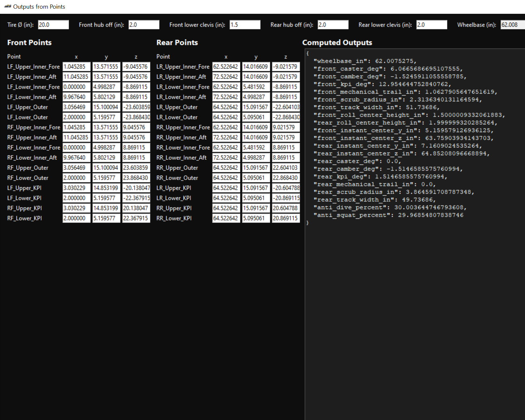Click the "rear_kpi_deg" output line
Image resolution: width=525 pixels, height=420 pixels.
click(x=381, y=177)
